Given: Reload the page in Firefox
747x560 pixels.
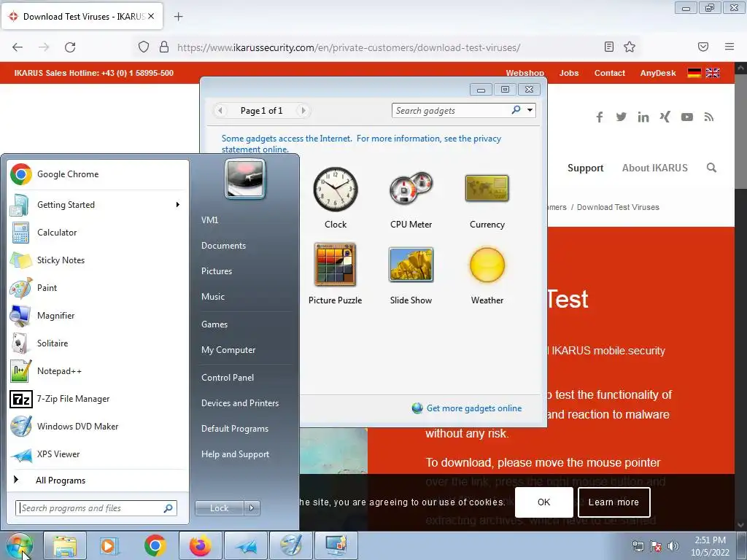Looking at the screenshot, I should (70, 47).
